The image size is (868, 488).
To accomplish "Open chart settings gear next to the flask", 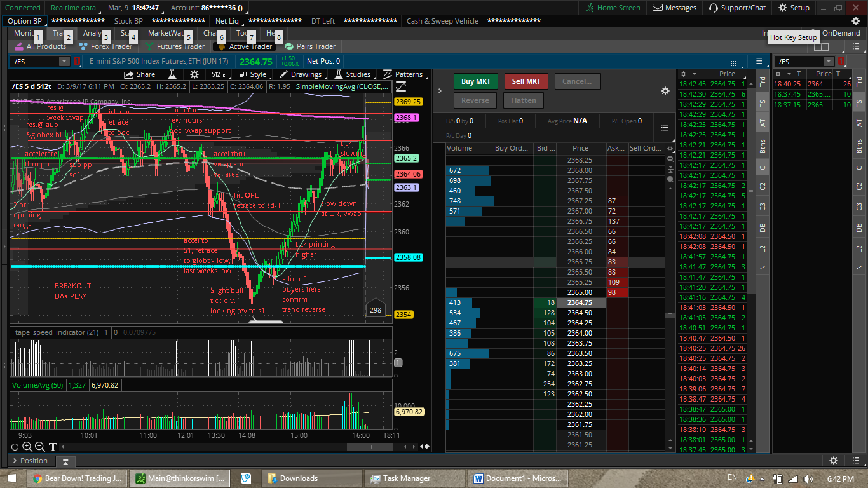I will tap(194, 74).
